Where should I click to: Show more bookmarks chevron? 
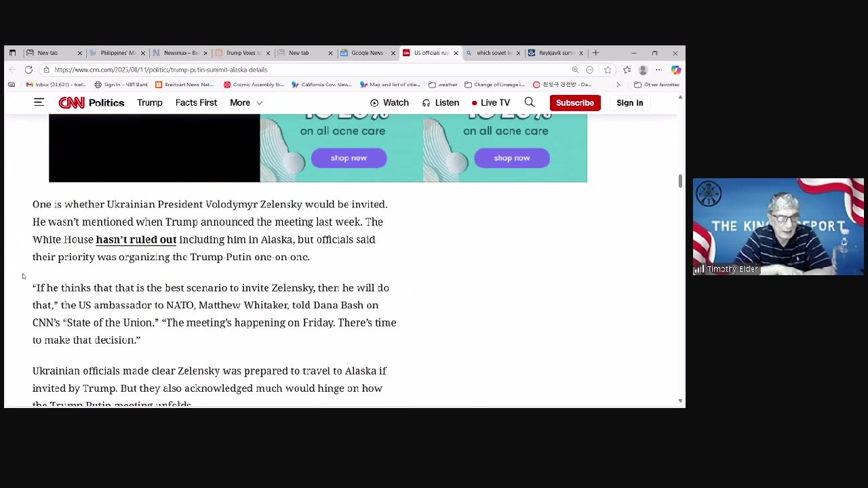(618, 85)
